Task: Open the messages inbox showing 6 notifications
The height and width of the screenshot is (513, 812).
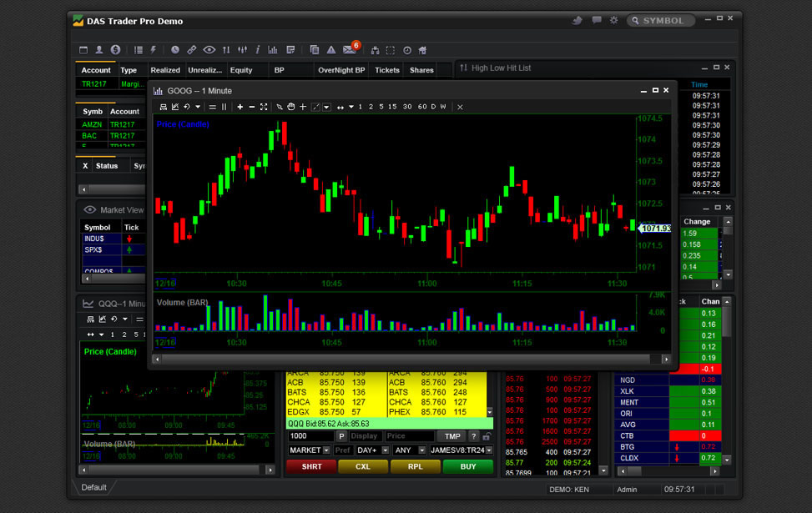Action: tap(349, 50)
